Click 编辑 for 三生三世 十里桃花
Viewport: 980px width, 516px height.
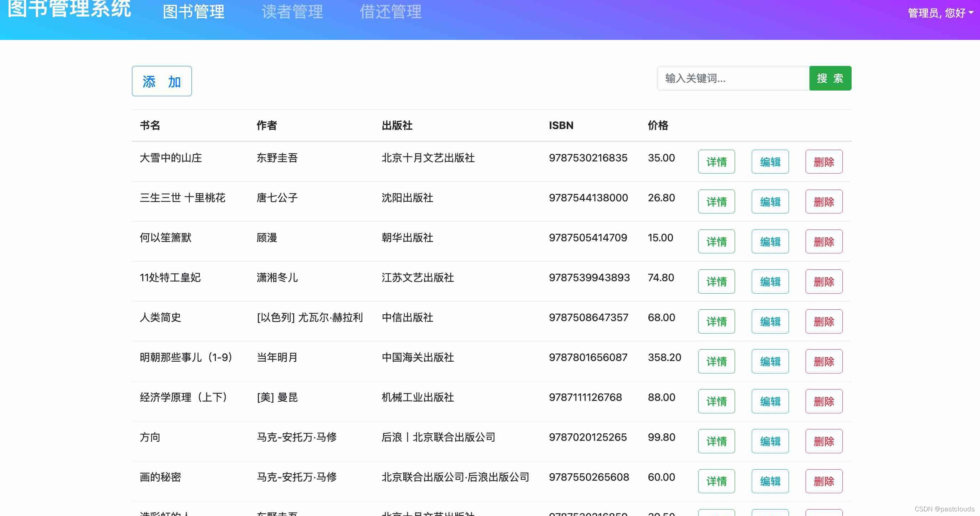[x=770, y=202]
